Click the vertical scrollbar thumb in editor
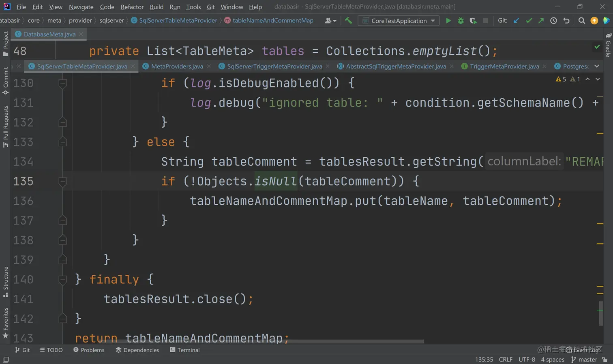 601,313
